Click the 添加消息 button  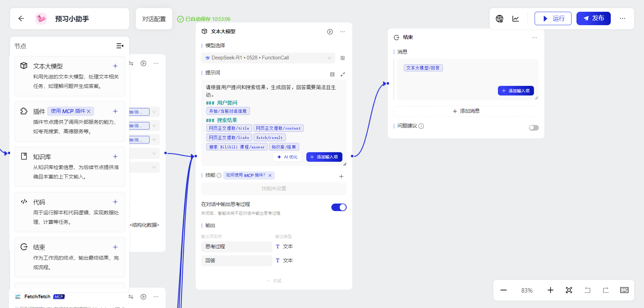click(466, 111)
